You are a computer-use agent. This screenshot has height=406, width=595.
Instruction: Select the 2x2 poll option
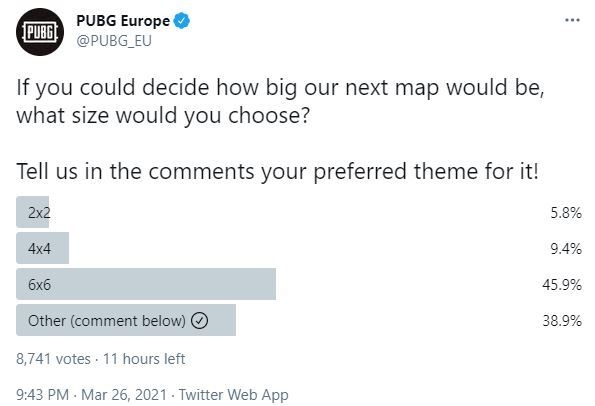(299, 212)
